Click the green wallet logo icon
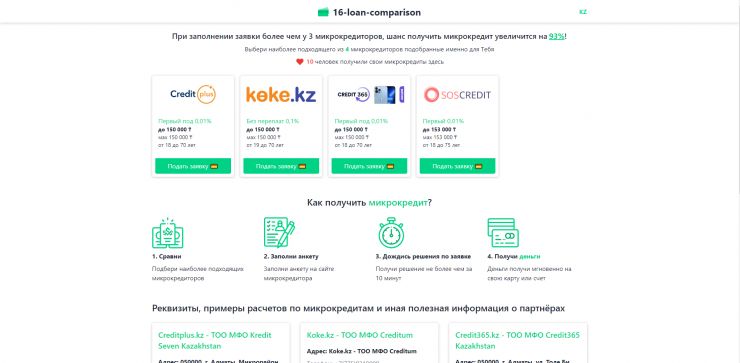 (x=323, y=12)
